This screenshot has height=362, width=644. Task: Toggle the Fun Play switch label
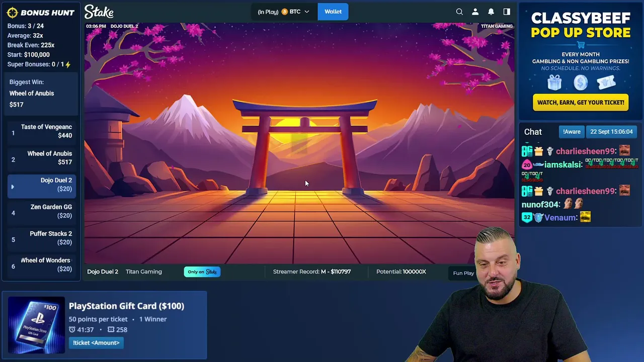point(463,273)
